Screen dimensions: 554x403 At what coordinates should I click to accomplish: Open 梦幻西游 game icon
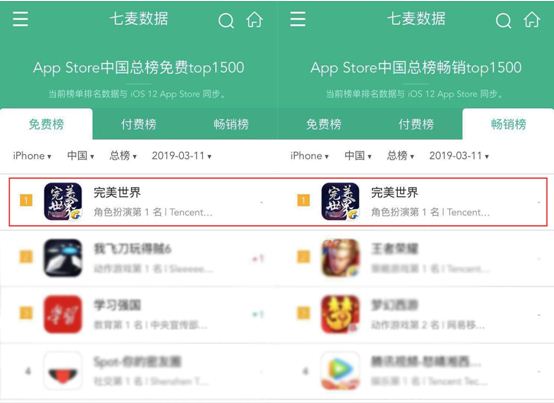coord(340,314)
